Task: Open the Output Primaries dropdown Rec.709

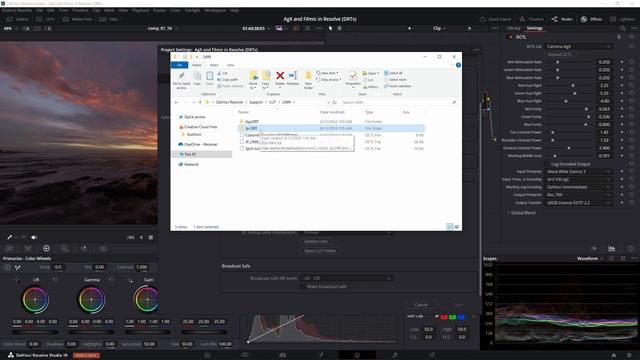Action: (578, 195)
